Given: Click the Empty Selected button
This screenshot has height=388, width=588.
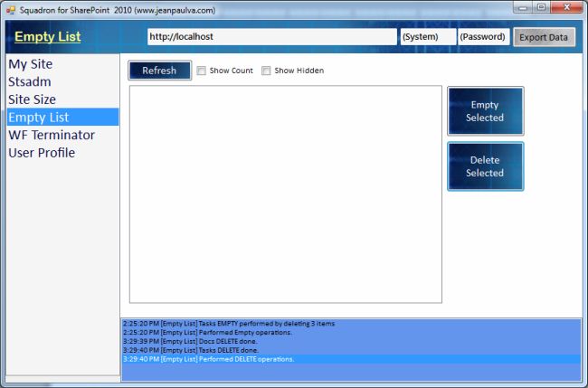Looking at the screenshot, I should pos(485,111).
